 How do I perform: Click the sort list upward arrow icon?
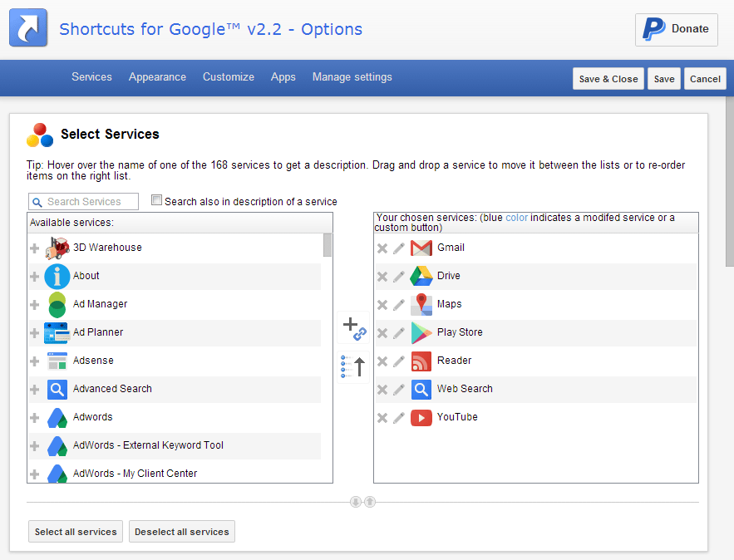coord(354,366)
